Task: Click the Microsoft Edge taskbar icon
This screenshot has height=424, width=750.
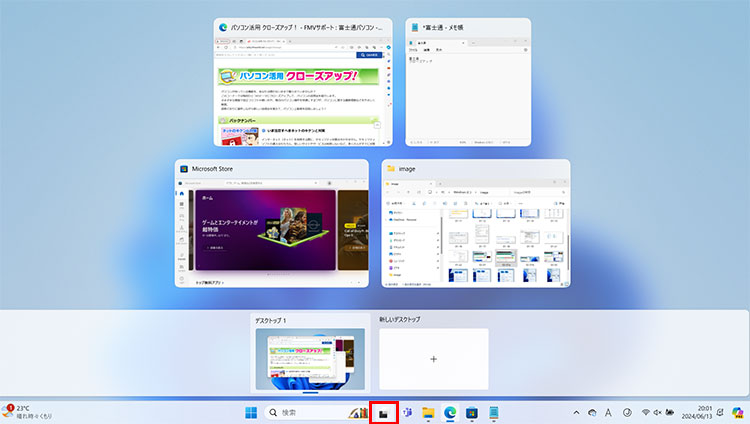Action: pyautogui.click(x=450, y=412)
